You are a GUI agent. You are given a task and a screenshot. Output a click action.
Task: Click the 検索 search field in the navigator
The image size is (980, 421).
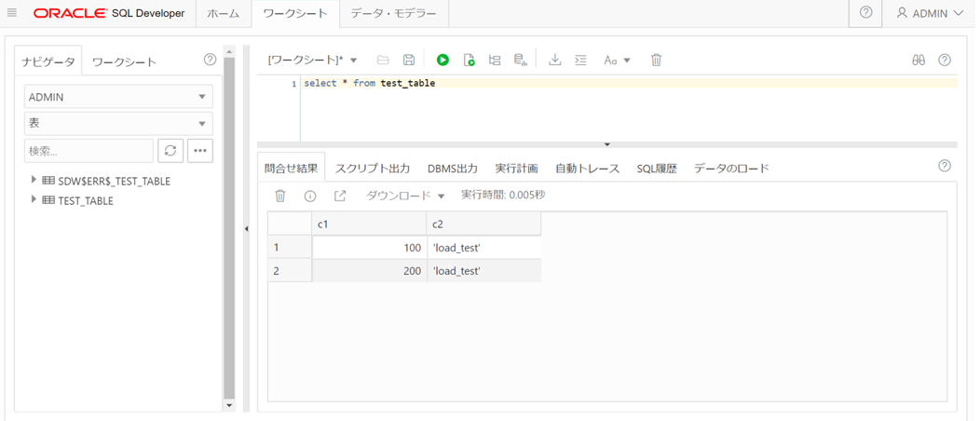pyautogui.click(x=88, y=151)
